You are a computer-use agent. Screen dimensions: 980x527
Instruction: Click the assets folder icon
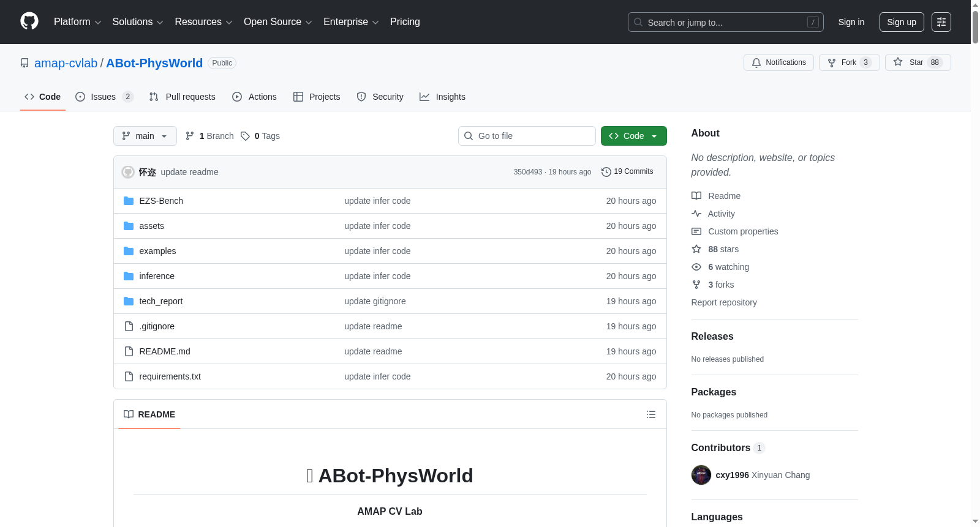(x=129, y=226)
